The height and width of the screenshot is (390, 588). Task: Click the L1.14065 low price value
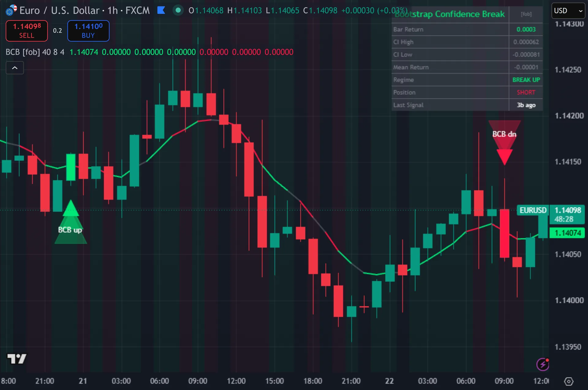(282, 10)
